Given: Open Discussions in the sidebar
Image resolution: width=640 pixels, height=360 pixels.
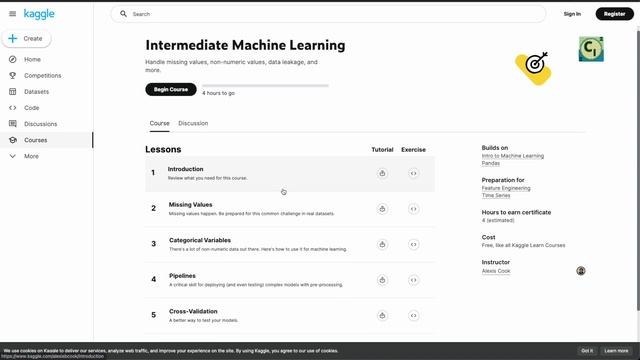Looking at the screenshot, I should point(40,124).
